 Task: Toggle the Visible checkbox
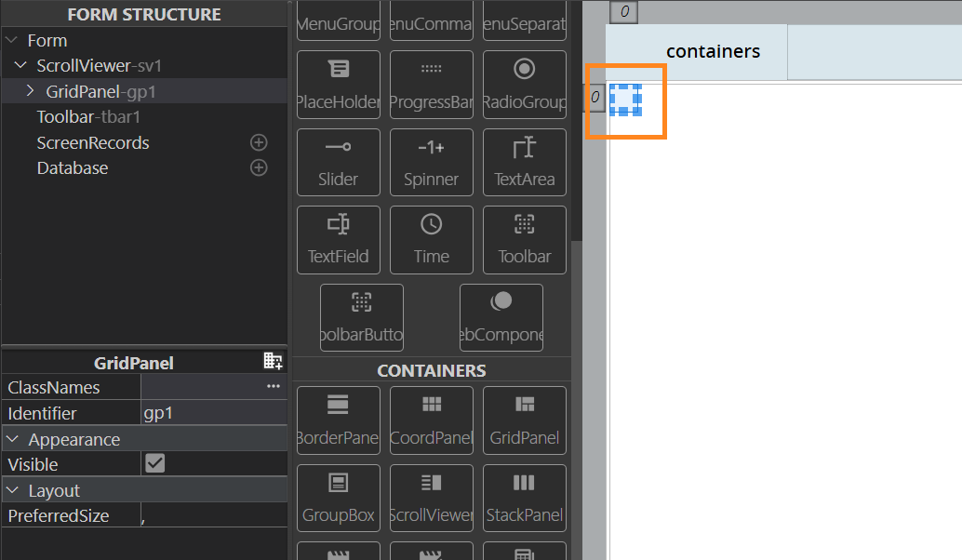click(x=155, y=463)
